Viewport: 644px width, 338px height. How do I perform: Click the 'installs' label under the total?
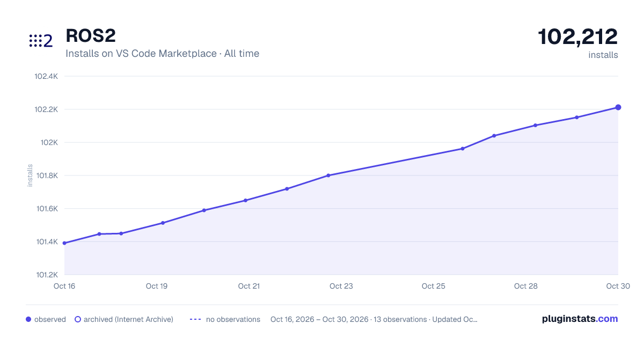(603, 55)
